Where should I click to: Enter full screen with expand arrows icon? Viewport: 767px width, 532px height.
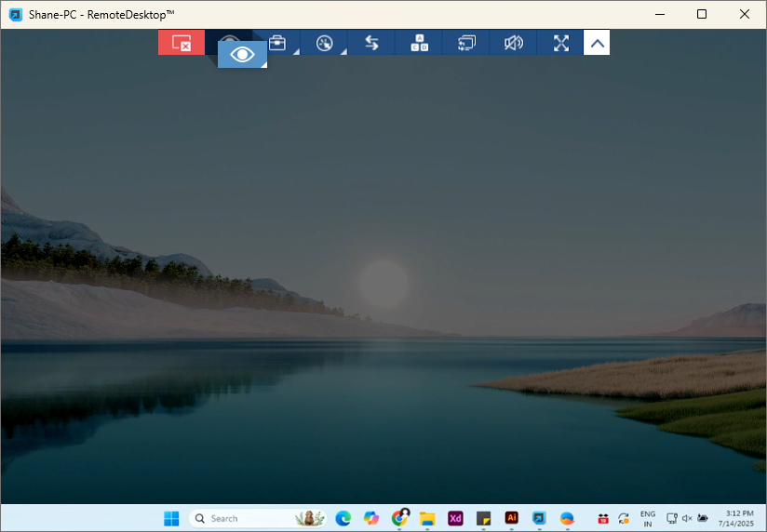click(x=561, y=43)
